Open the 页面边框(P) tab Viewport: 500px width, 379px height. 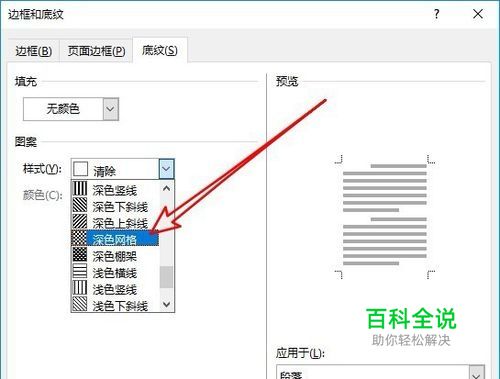pyautogui.click(x=96, y=51)
